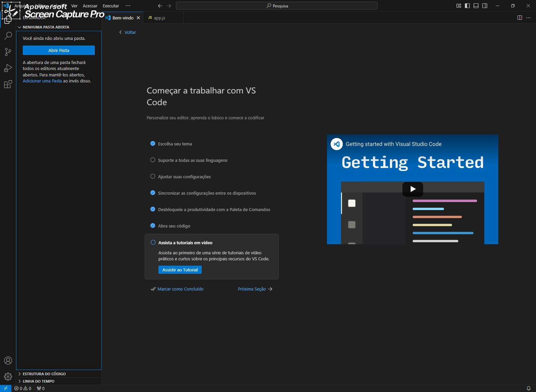
Task: Collapse 'Nenhuma pasta aberta' section
Action: 59,27
